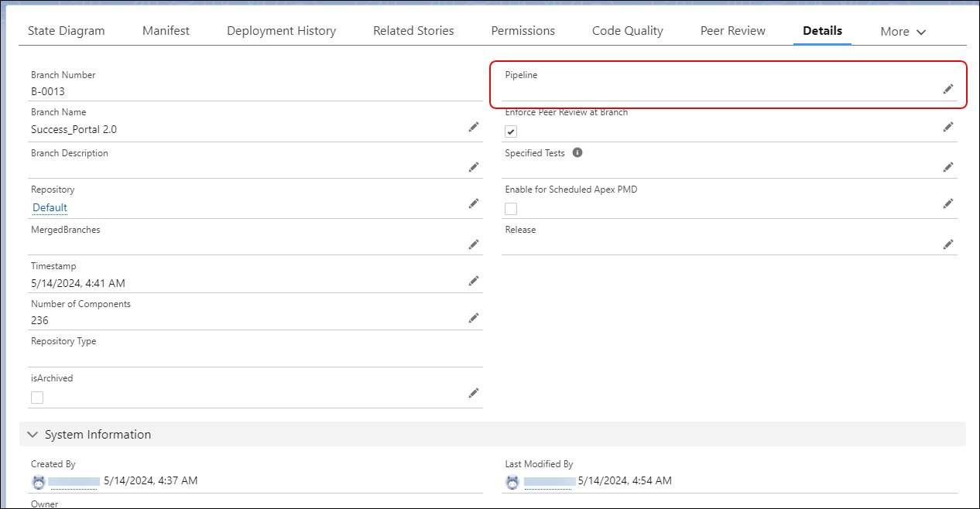Screen dimensions: 980x509
Task: Go to Deployment History tab
Action: pyautogui.click(x=281, y=31)
